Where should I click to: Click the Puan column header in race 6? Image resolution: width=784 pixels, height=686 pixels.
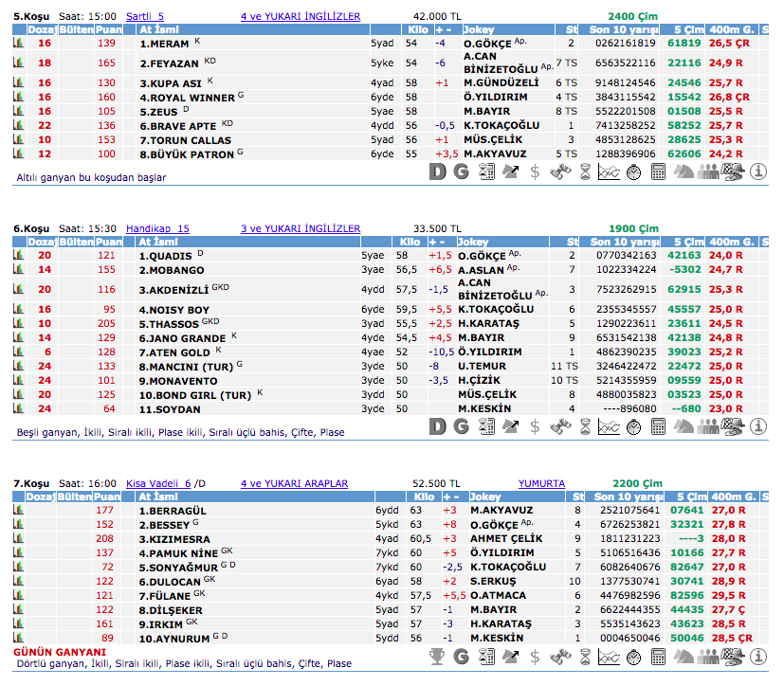pyautogui.click(x=107, y=243)
